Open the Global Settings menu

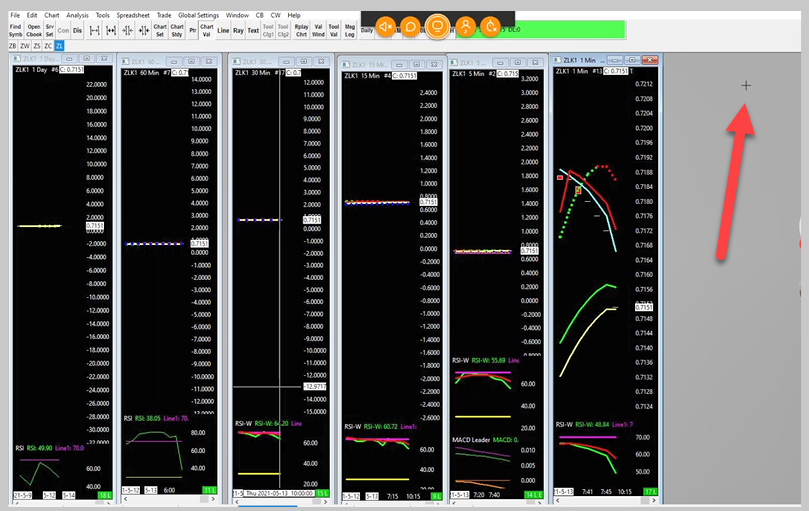(x=200, y=16)
